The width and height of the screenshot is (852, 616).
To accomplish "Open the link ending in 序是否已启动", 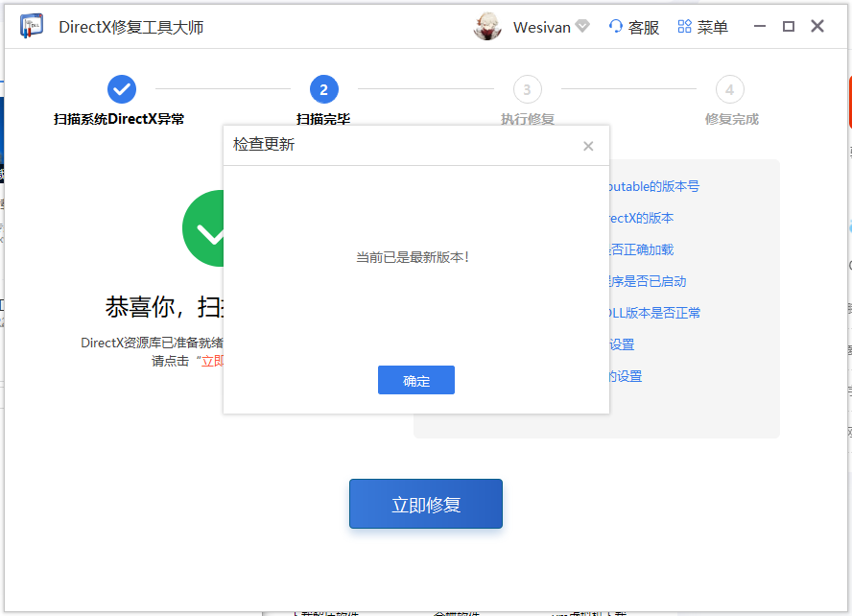I will point(648,281).
